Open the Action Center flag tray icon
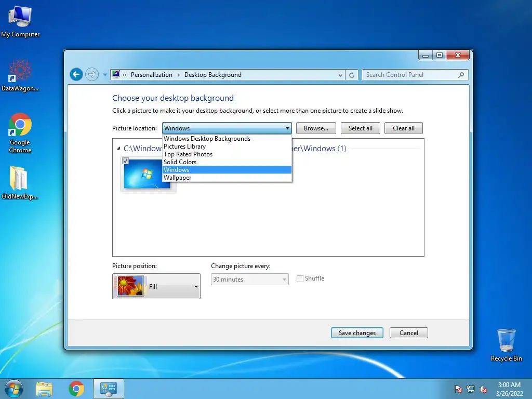Image resolution: width=532 pixels, height=399 pixels. (458, 389)
